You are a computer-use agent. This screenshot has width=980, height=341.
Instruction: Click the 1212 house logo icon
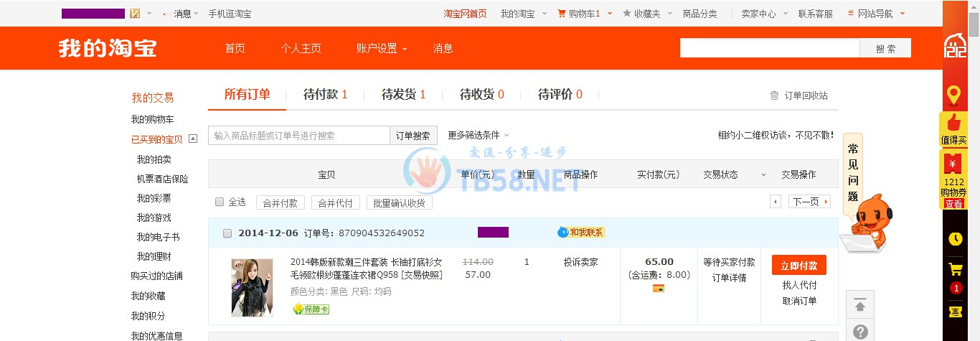click(955, 47)
